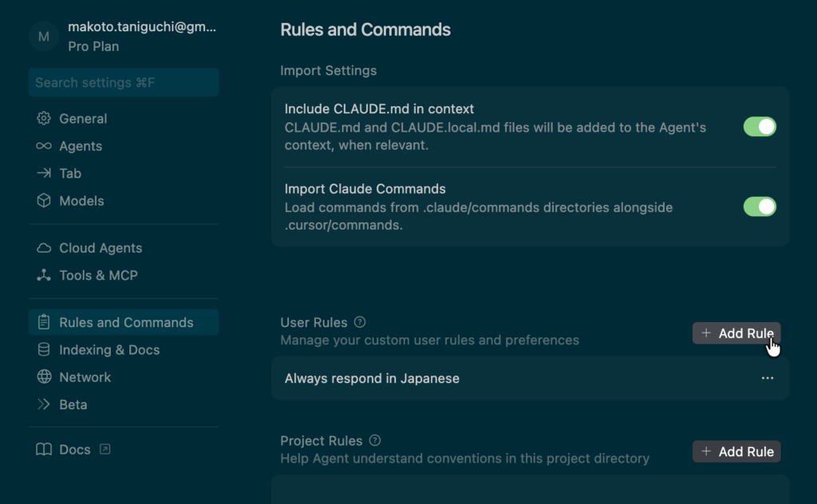Viewport: 817px width, 504px height.
Task: Click the Network globe icon
Action: [44, 377]
